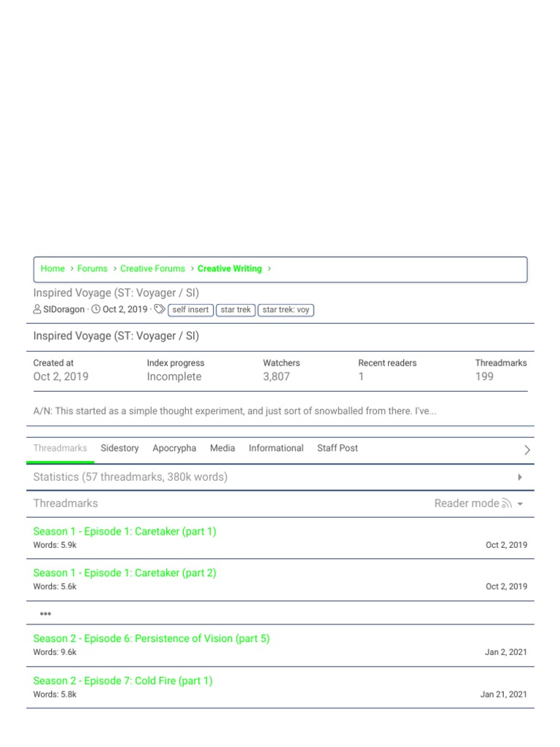
Task: Open the Staff Post tab
Action: [338, 449]
